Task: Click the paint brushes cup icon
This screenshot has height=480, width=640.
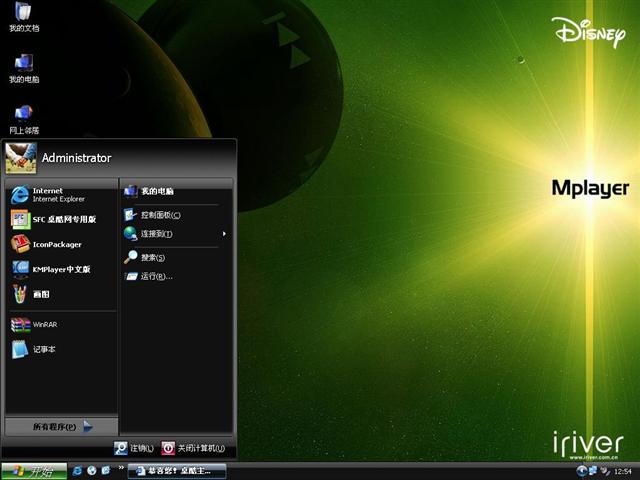Action: tap(20, 294)
